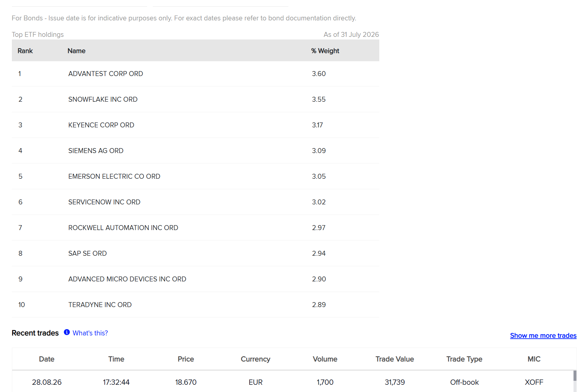The image size is (587, 392).
Task: Open Show me more trades link
Action: tap(543, 336)
